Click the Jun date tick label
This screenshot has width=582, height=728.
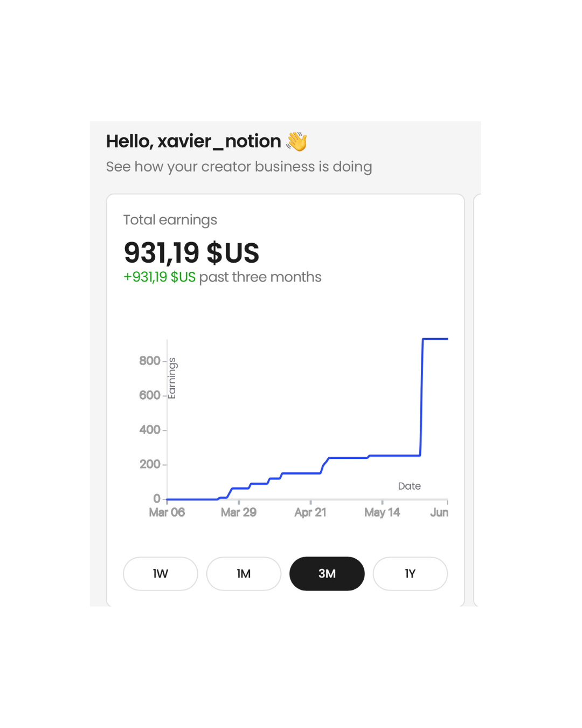pos(439,512)
